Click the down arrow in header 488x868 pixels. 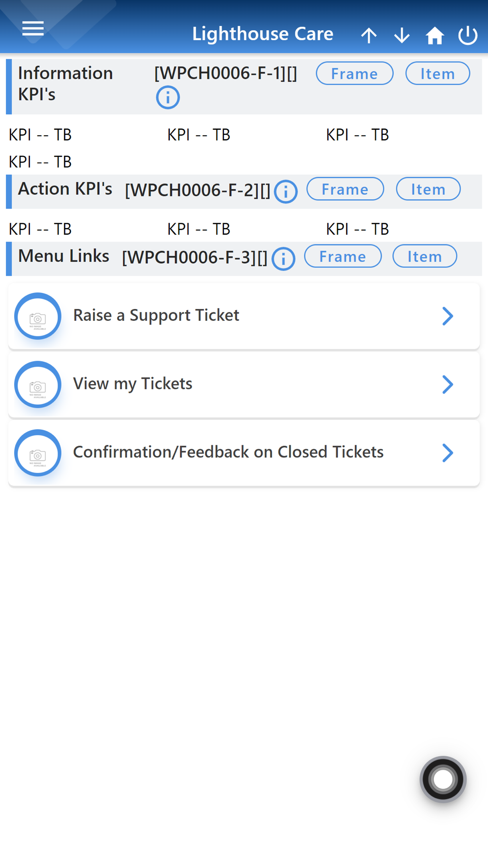402,35
